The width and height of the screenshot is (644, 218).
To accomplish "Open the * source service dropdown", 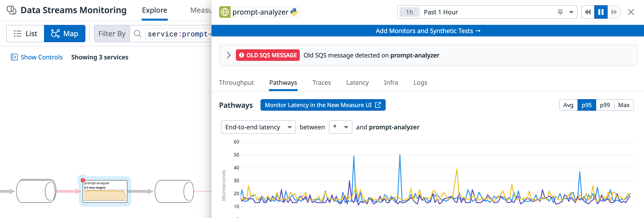I will [340, 127].
